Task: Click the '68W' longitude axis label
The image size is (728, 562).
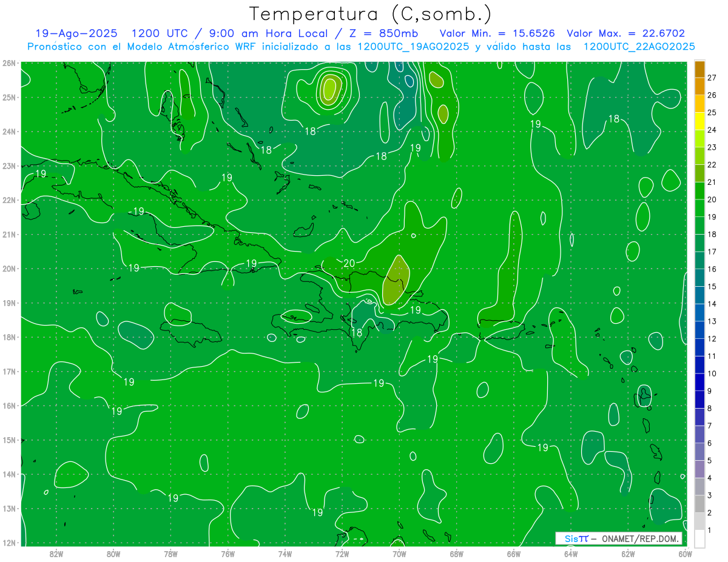Action: 457,553
